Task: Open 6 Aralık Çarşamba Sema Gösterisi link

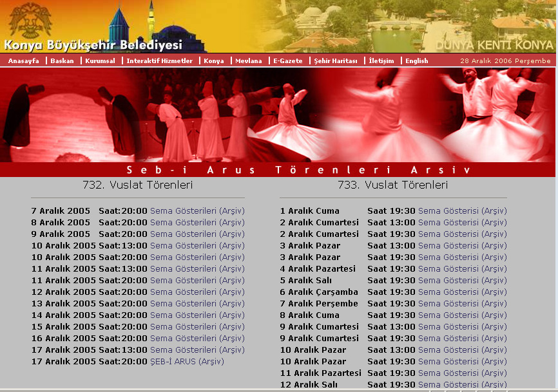Action: [x=462, y=292]
